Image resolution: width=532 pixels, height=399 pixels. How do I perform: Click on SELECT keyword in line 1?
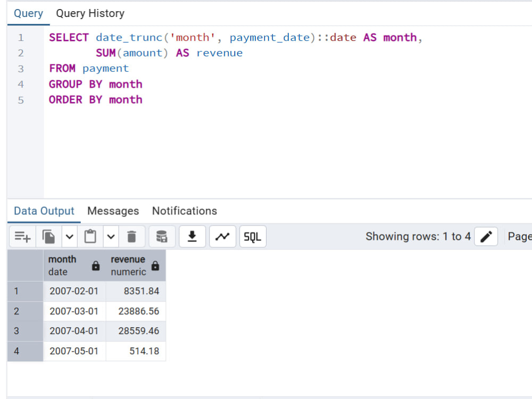click(x=69, y=37)
